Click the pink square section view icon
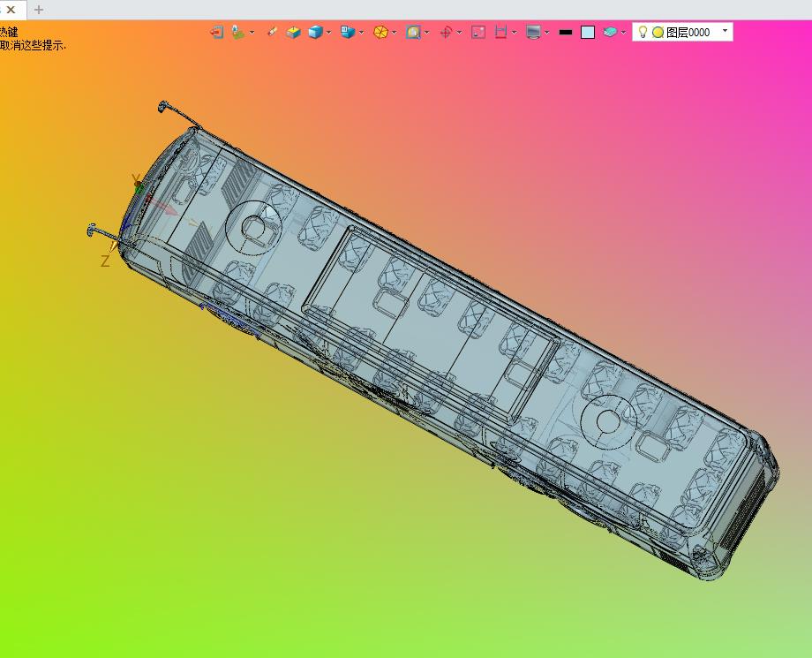 click(478, 32)
